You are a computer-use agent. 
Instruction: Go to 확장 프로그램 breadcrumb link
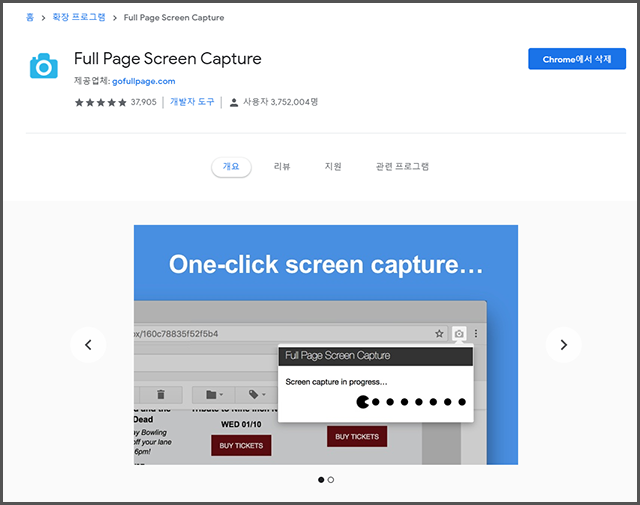point(79,17)
